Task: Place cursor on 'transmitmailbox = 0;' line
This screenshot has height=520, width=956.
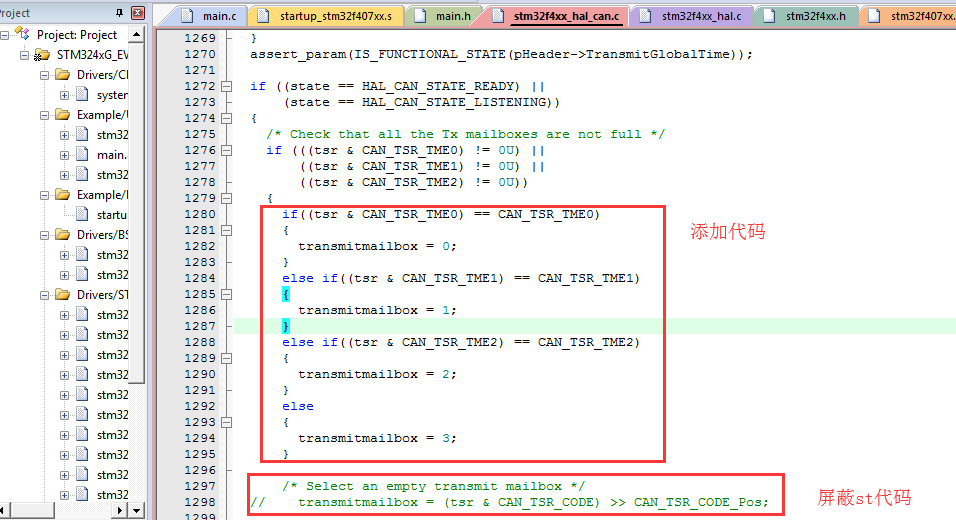Action: [377, 246]
